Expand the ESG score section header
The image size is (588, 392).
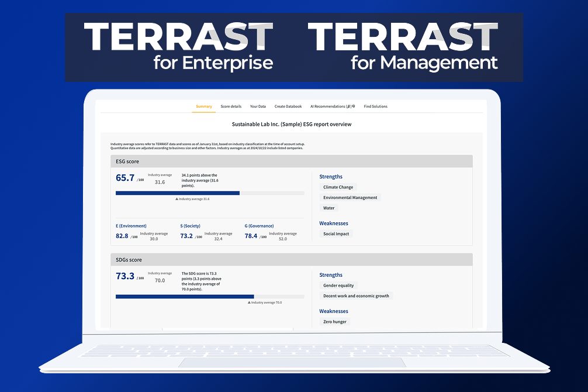(x=292, y=160)
